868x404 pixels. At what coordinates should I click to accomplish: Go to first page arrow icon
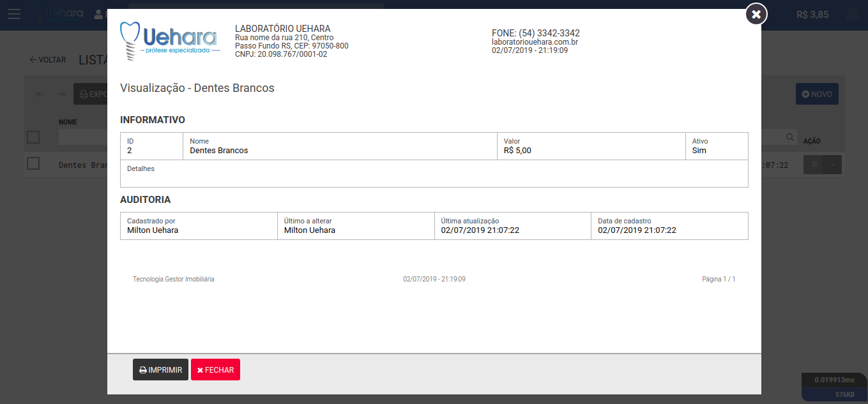click(x=40, y=94)
